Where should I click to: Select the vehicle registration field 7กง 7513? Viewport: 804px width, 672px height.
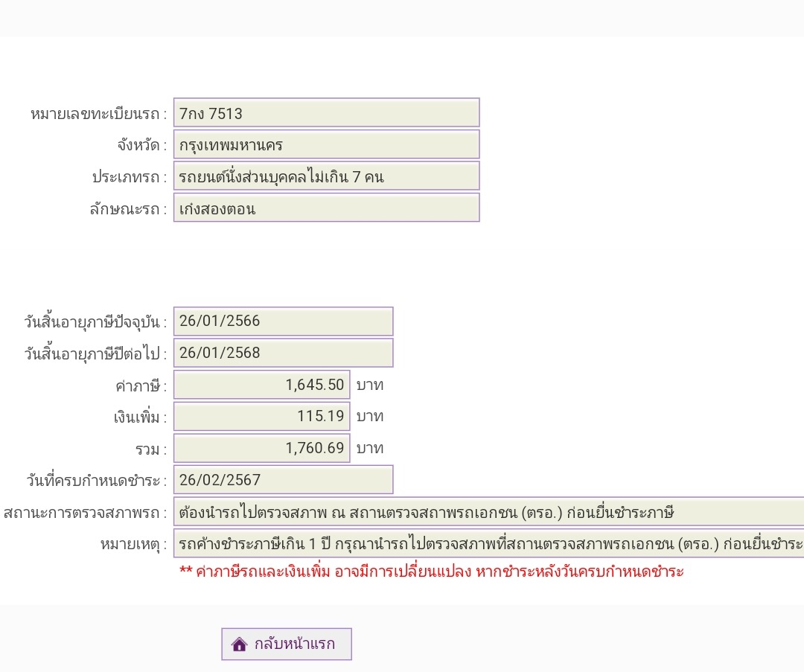click(327, 112)
